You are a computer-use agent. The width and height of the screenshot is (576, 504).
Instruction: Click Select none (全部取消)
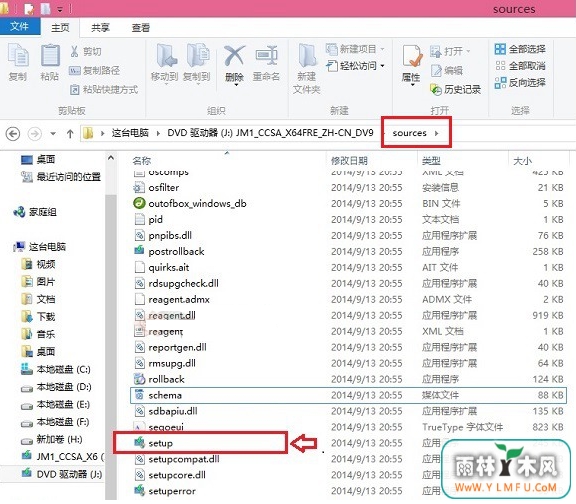click(520, 66)
